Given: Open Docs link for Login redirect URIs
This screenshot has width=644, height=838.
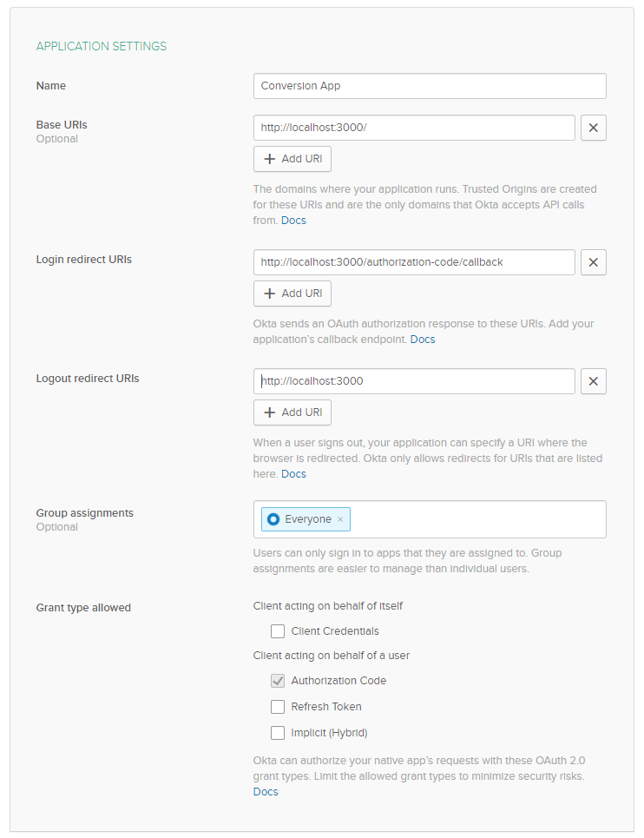Looking at the screenshot, I should point(423,340).
